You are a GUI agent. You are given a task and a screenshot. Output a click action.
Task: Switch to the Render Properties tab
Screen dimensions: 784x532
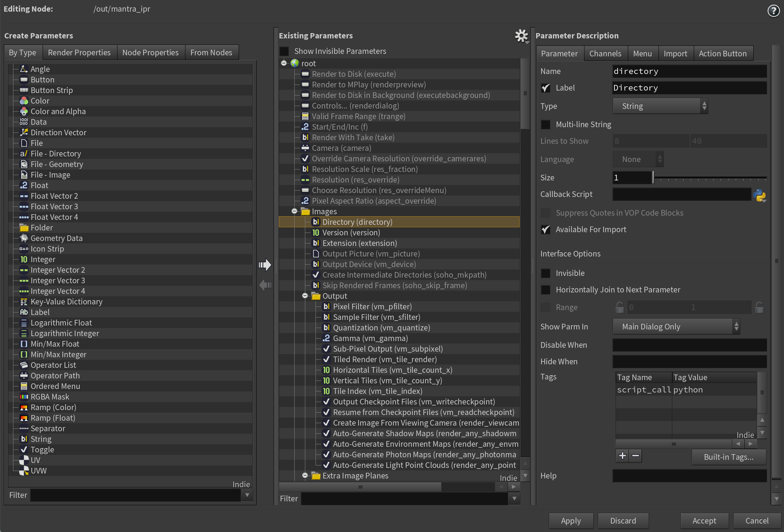tap(79, 52)
